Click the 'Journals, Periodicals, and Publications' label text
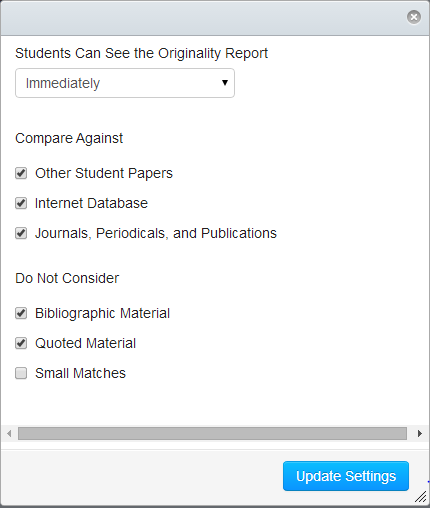430x508 pixels. 156,233
